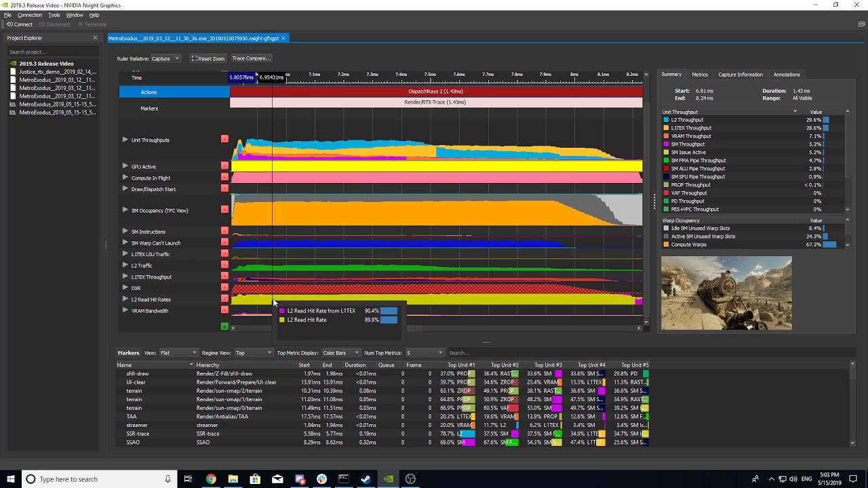This screenshot has width=868, height=488.
Task: Toggle the red box next to SM Instructions
Action: pos(224,231)
